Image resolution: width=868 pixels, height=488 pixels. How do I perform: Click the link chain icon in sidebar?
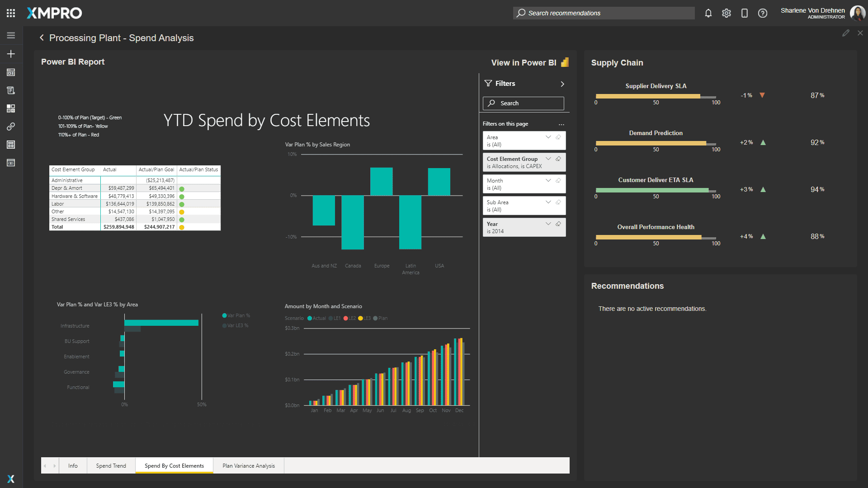pos(11,127)
